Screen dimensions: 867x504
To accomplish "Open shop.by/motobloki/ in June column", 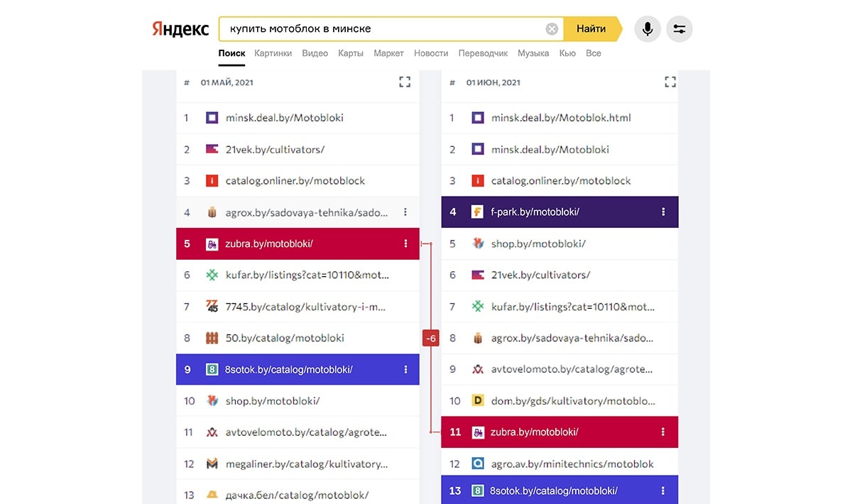I will coord(538,243).
